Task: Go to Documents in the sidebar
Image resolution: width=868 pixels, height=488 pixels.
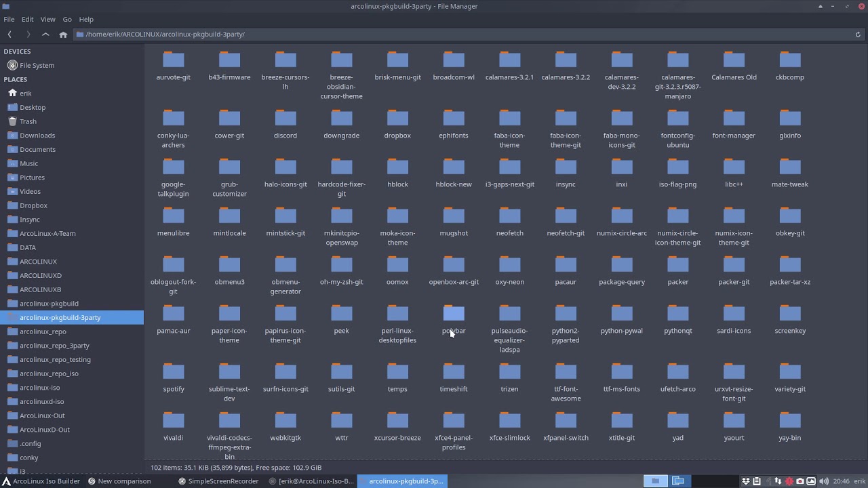Action: pyautogui.click(x=72, y=149)
